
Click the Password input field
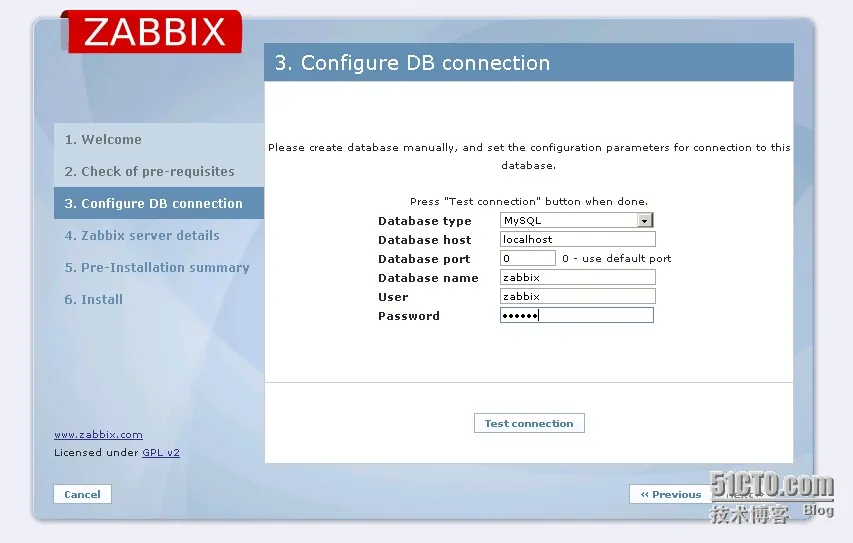(x=577, y=316)
